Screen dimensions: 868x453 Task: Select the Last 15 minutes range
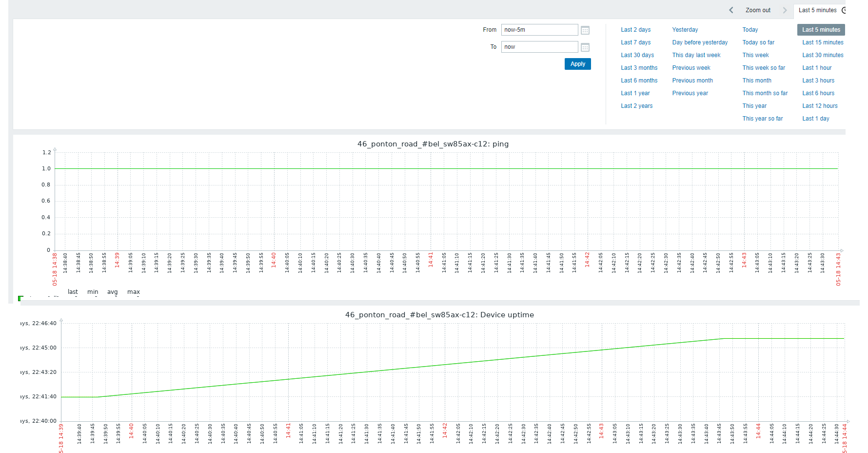[x=823, y=42]
